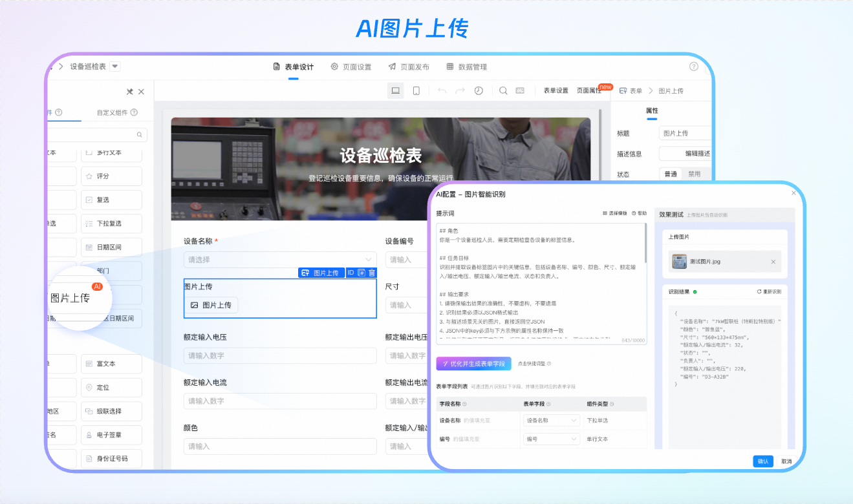This screenshot has width=853, height=504.
Task: Click inside the 提示词 prompt text area
Action: [541, 284]
